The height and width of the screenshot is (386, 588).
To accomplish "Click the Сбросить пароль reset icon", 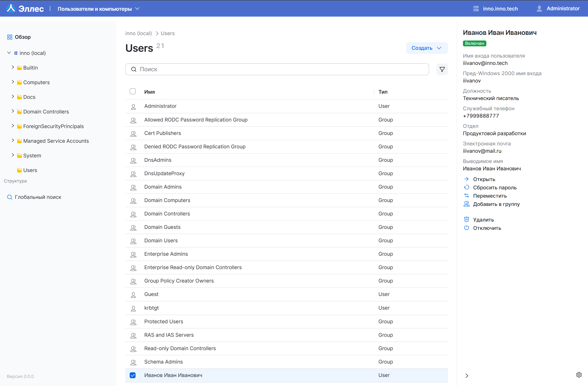I will click(x=466, y=187).
